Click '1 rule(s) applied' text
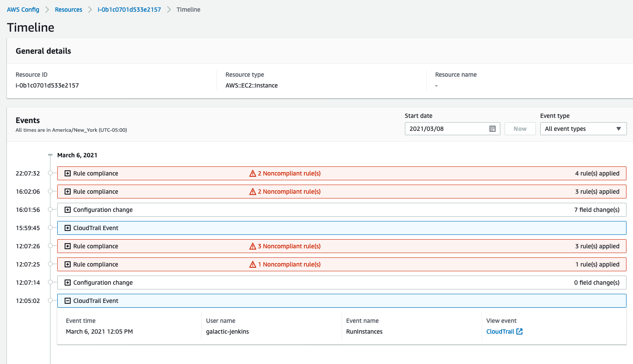 tap(597, 264)
